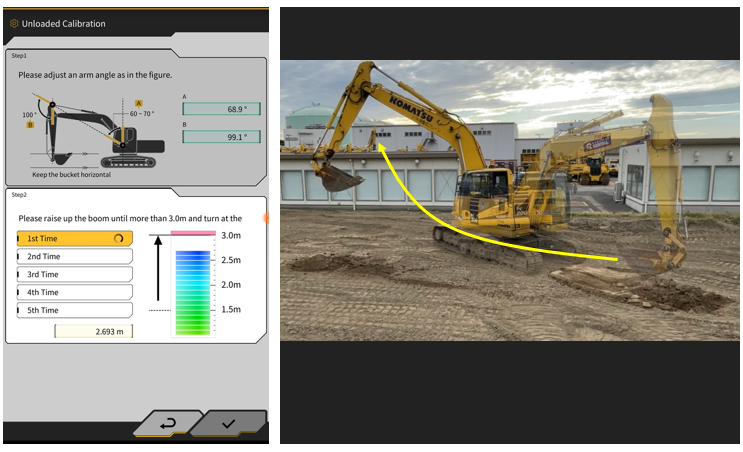Click the 'Unloaded Calibration' title text
The height and width of the screenshot is (452, 743).
point(63,24)
